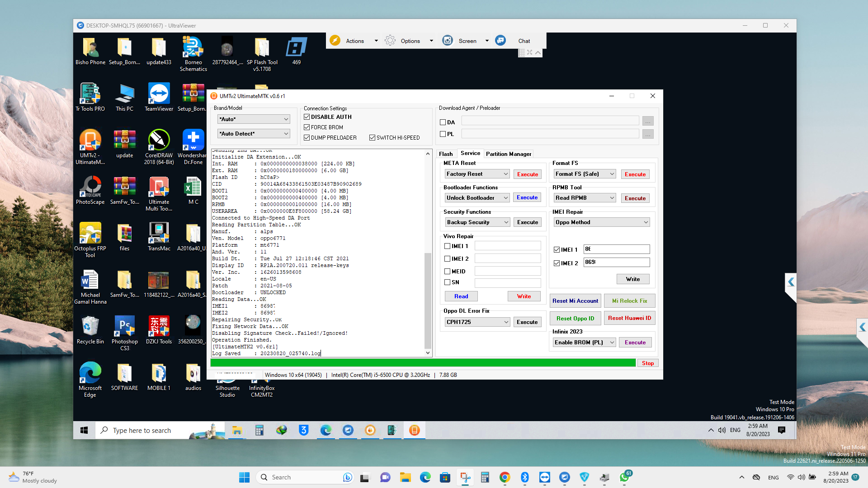The width and height of the screenshot is (868, 488).
Task: Uncheck IMEI 2 in IMEI Repair
Action: tap(557, 263)
